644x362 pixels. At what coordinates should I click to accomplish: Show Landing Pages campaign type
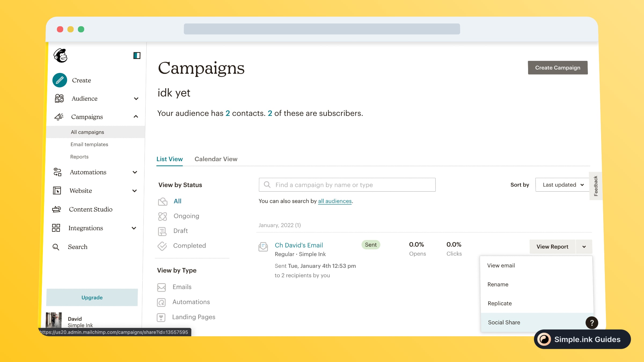click(193, 317)
